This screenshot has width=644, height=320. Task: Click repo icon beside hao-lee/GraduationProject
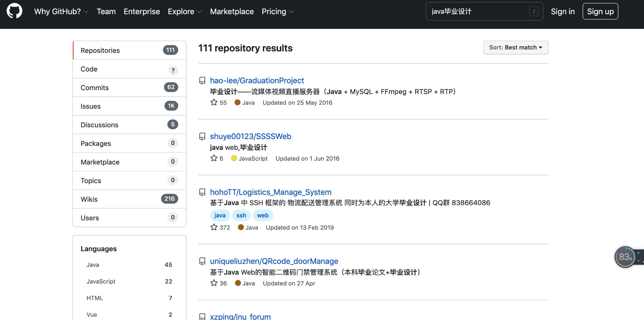202,81
